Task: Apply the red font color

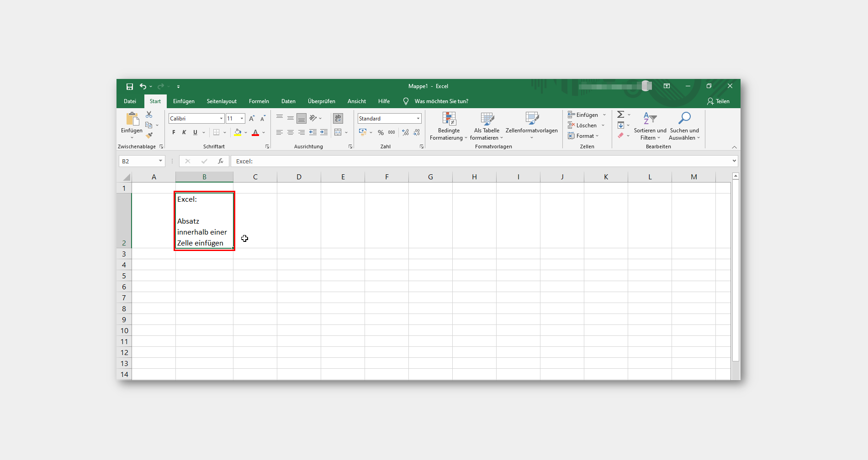Action: 255,132
